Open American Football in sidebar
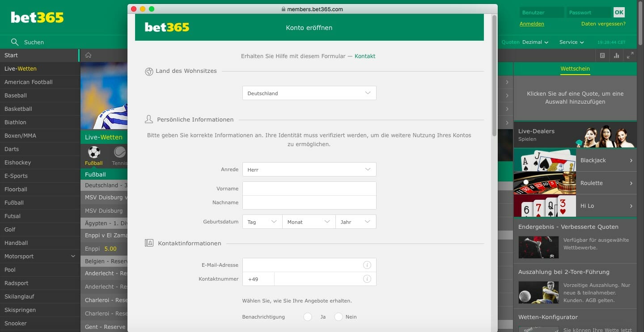The width and height of the screenshot is (644, 332). (39, 82)
